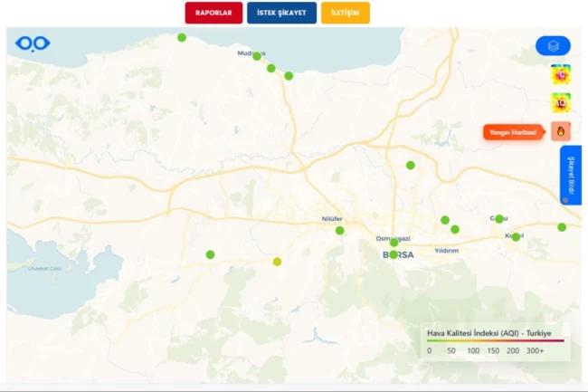Click the AQI legend color scale bar

[496, 341]
